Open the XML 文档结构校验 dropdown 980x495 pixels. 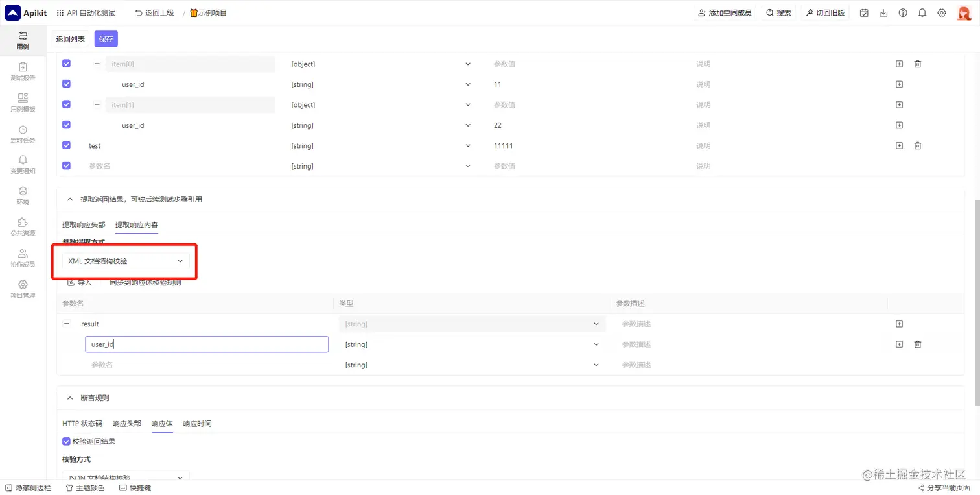coord(126,261)
